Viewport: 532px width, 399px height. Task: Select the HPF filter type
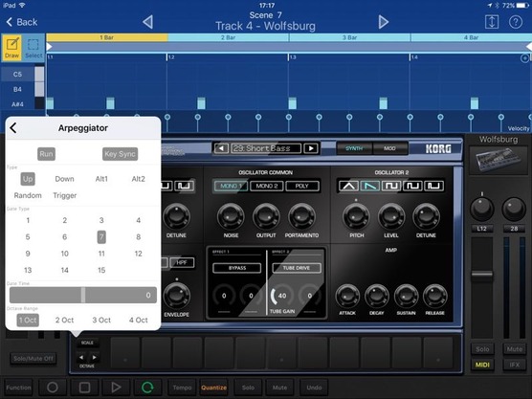pos(182,262)
